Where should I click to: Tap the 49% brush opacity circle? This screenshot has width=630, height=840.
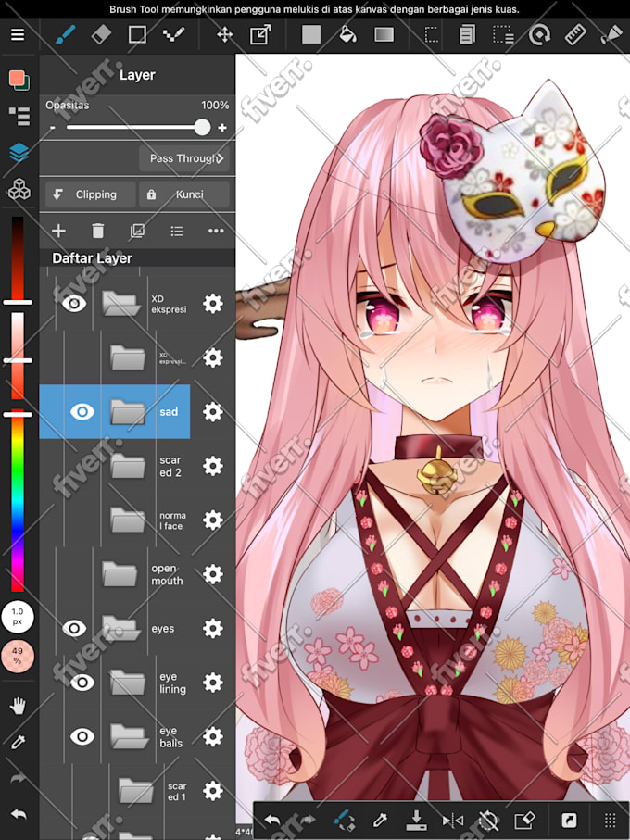point(18,656)
